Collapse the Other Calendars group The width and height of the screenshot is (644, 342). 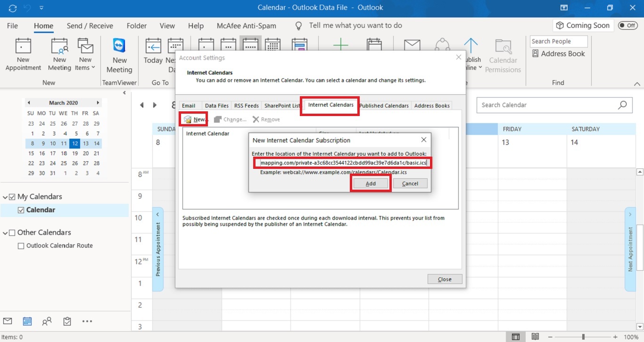pos(5,233)
